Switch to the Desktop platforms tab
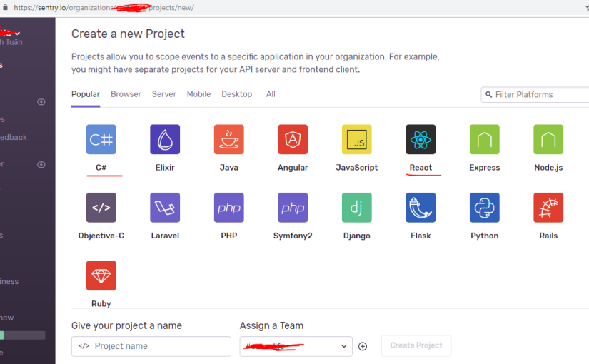Screen dimensions: 589x364 point(236,94)
